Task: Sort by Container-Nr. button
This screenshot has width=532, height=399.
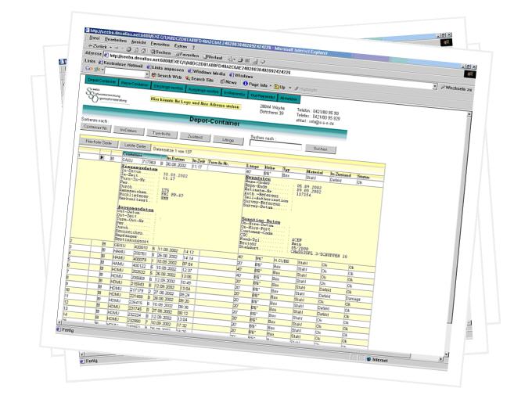Action: (x=95, y=127)
